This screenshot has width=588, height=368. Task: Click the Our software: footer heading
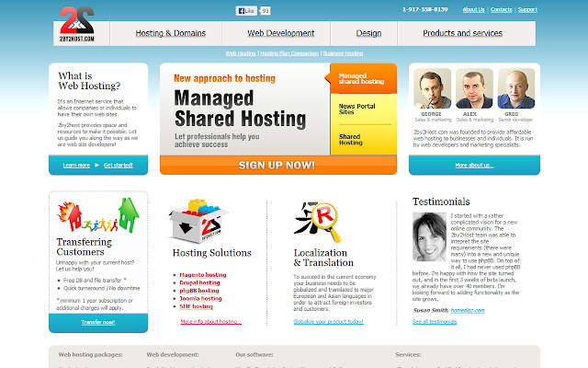click(254, 355)
